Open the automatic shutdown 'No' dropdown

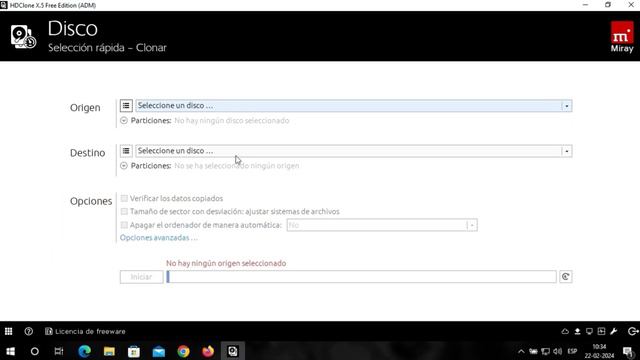382,225
